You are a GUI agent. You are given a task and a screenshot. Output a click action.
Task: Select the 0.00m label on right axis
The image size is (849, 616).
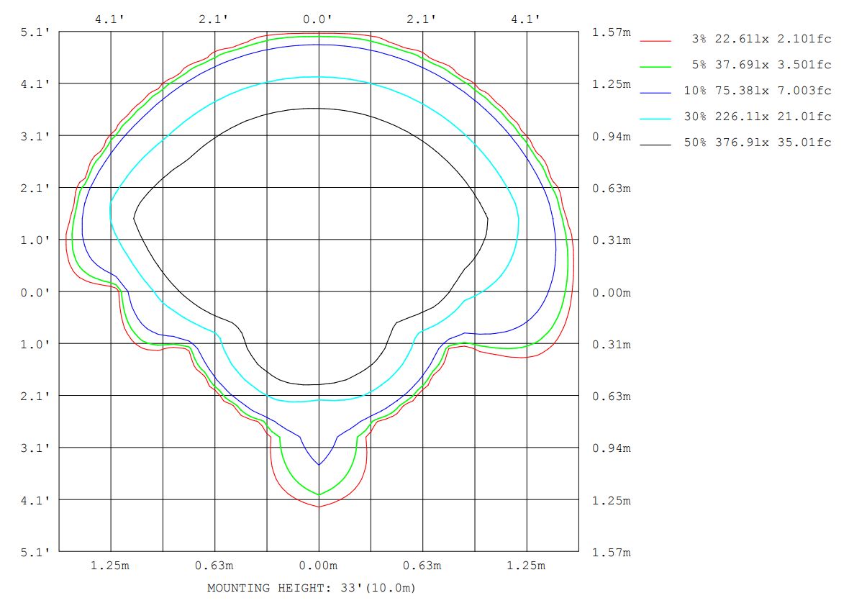(611, 292)
